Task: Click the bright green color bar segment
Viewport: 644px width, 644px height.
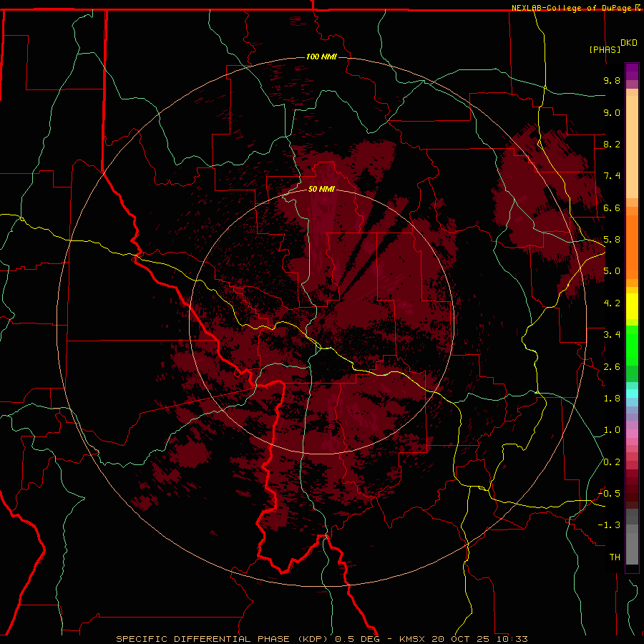Action: pyautogui.click(x=632, y=346)
